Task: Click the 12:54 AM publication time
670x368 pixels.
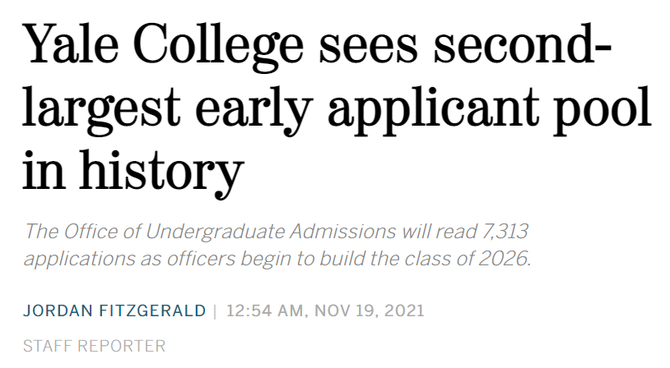Action: pos(265,311)
